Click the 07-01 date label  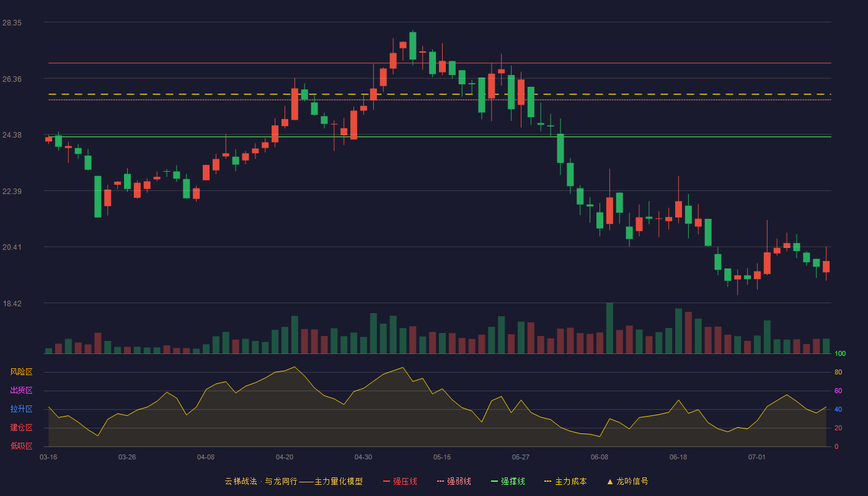757,457
